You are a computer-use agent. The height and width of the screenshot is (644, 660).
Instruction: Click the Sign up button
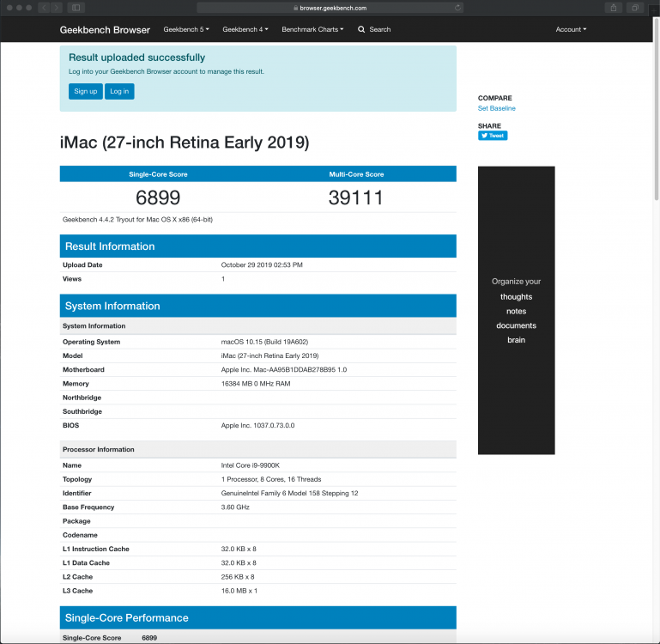(86, 91)
